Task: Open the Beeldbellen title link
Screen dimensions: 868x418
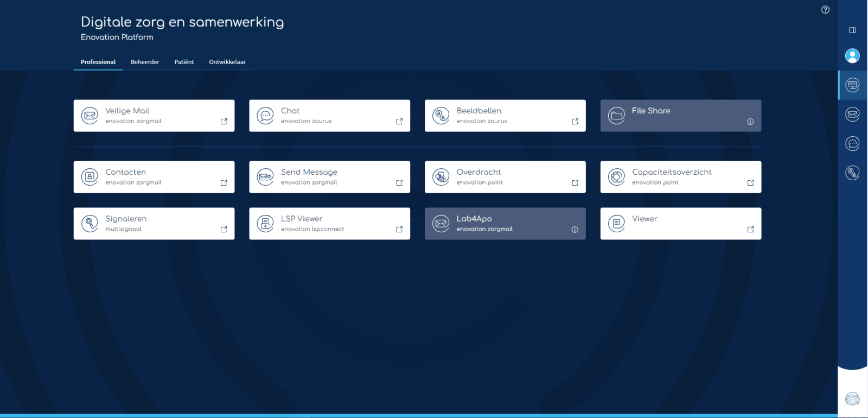Action: click(x=479, y=111)
